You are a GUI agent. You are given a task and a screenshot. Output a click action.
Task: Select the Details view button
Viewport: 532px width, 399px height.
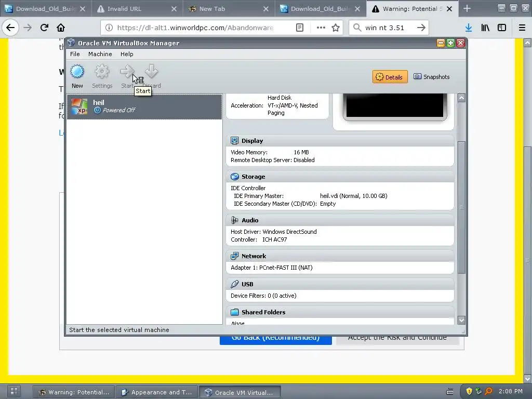point(390,77)
